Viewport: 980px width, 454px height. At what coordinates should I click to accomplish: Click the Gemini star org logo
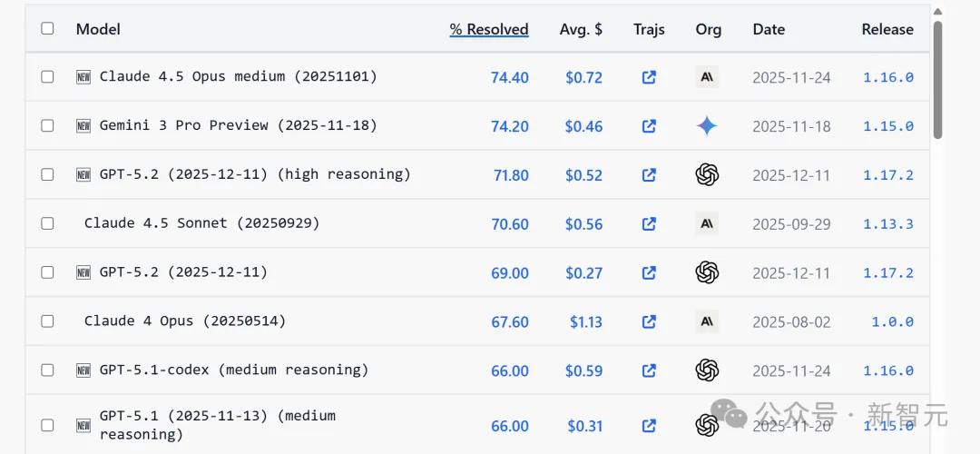[x=707, y=126]
